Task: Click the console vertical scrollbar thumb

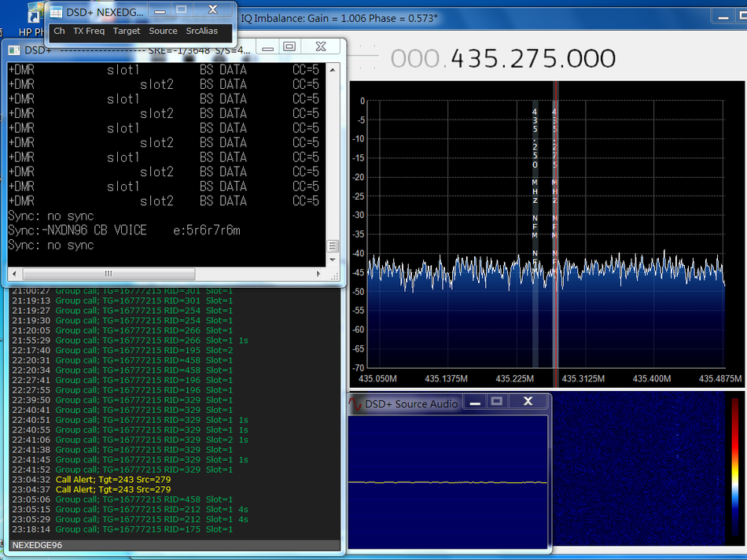Action: coord(333,246)
